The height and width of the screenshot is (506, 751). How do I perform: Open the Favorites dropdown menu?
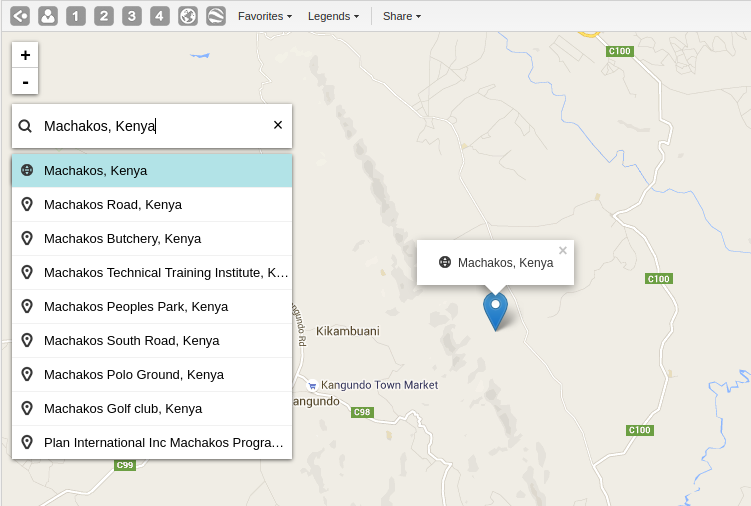coord(265,16)
